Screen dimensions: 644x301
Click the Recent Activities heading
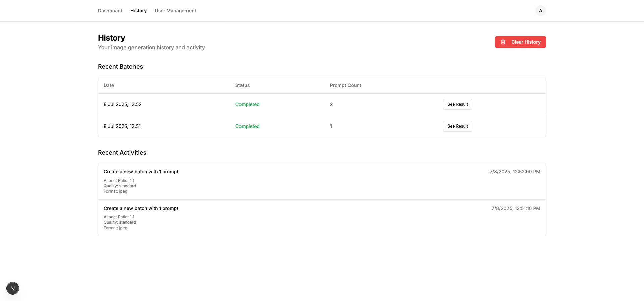click(122, 153)
